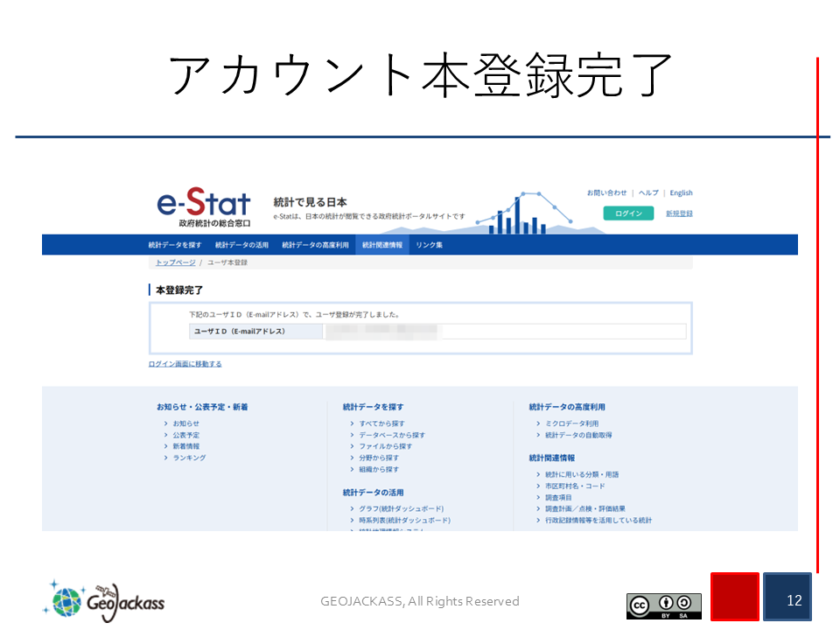Click the ログイン画面に移動する link
Viewport: 840px width, 630px height.
click(185, 364)
